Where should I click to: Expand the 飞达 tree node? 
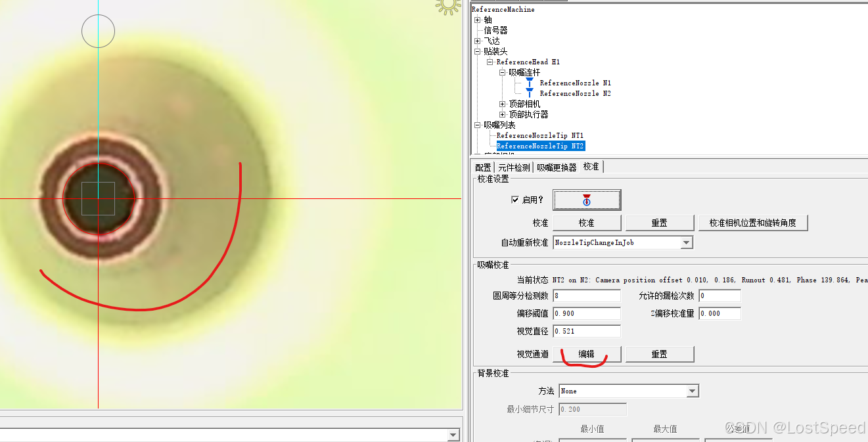click(x=478, y=41)
